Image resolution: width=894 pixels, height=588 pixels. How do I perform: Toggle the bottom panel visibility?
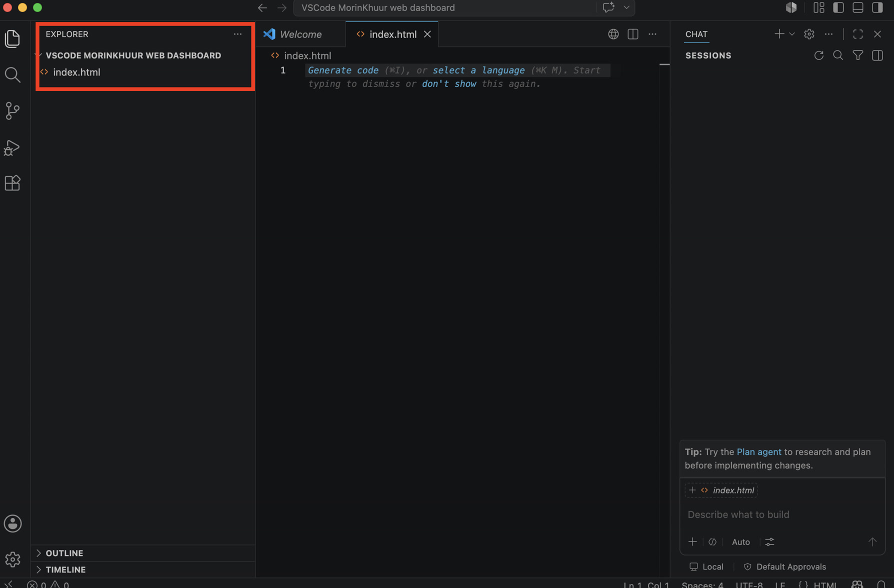click(x=858, y=7)
